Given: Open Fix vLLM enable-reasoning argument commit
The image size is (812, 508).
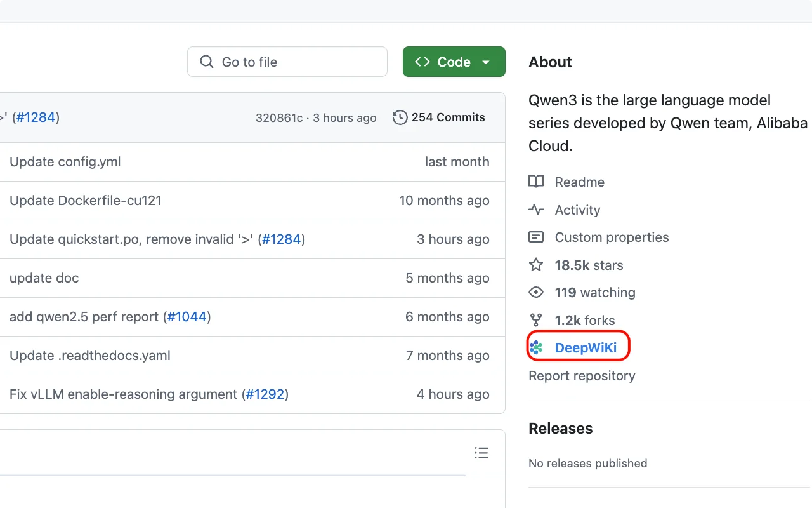Looking at the screenshot, I should pos(123,394).
